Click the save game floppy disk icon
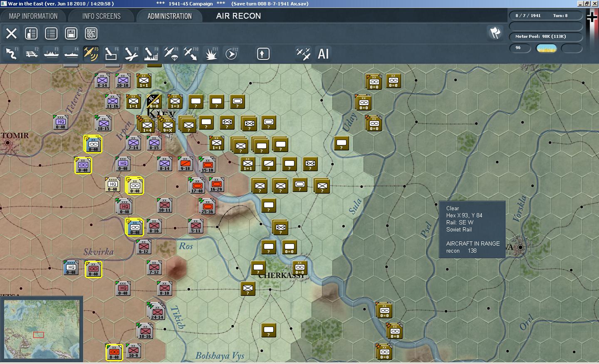This screenshot has height=364, width=599. (71, 33)
